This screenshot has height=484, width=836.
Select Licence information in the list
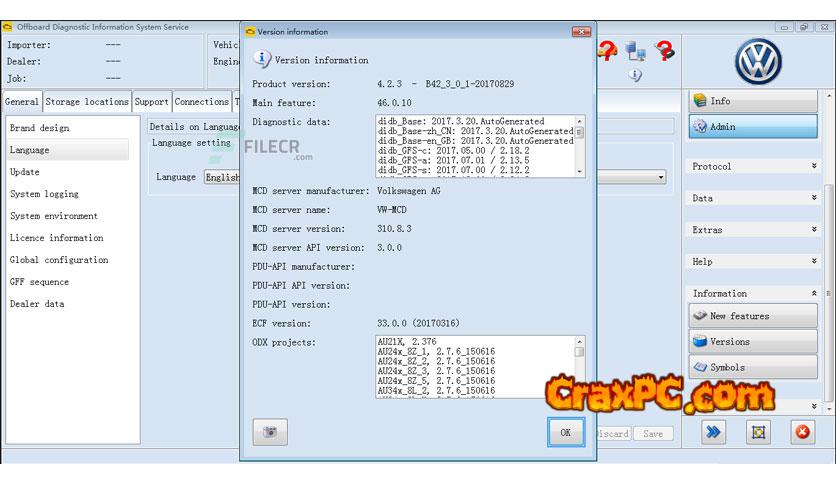(57, 238)
